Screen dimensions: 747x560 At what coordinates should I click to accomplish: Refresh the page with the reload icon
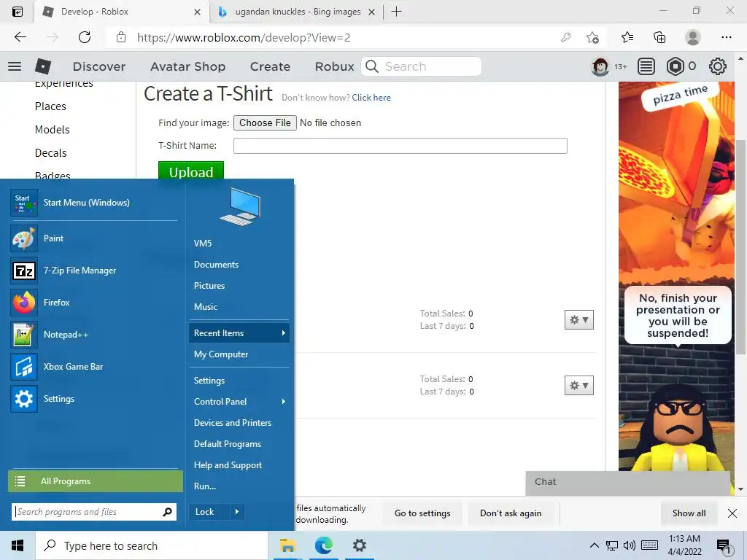coord(85,37)
